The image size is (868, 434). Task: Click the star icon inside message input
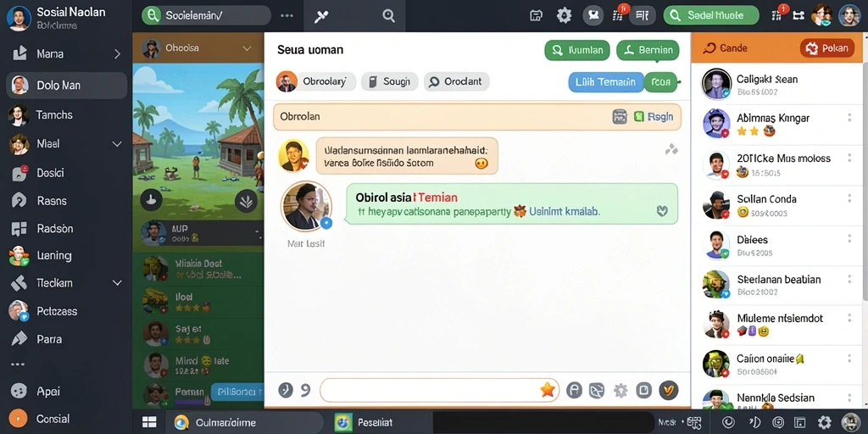point(548,390)
